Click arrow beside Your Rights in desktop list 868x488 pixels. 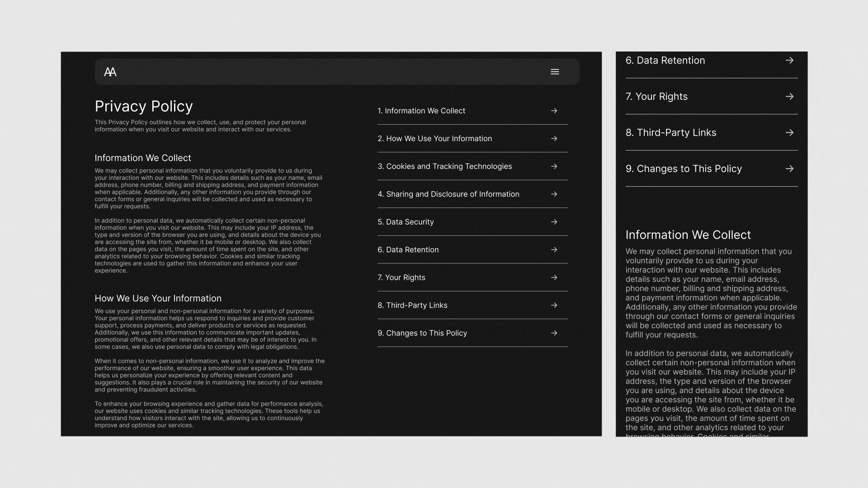554,277
